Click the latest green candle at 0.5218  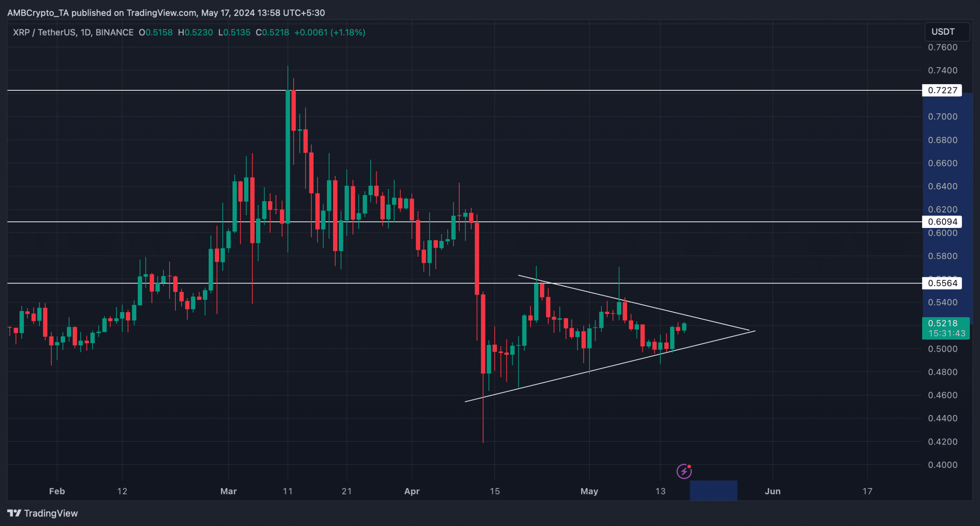tap(684, 327)
